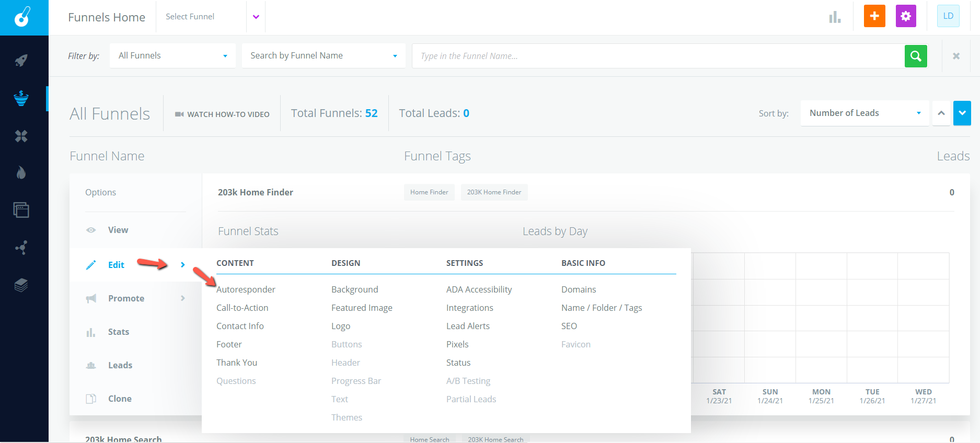Open Integrations settings
980x443 pixels.
[470, 308]
